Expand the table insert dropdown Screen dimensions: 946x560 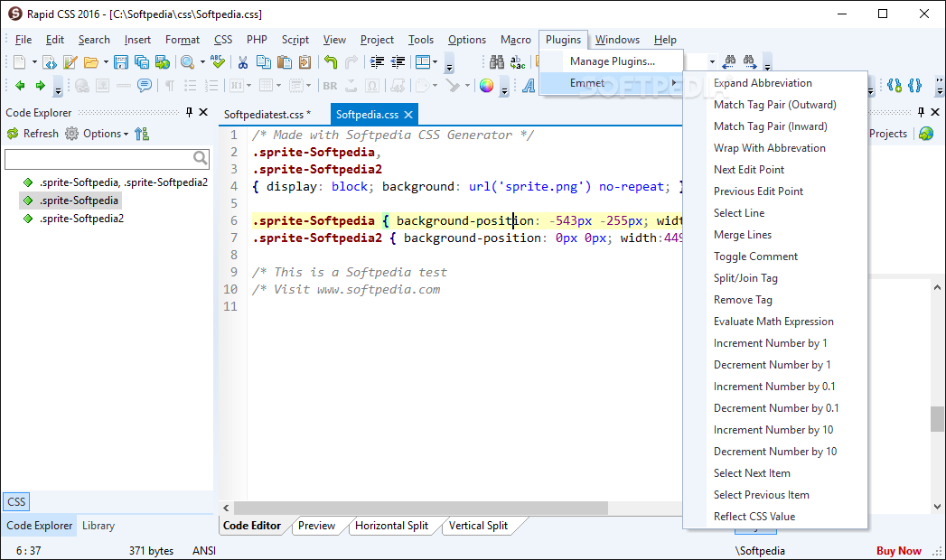tap(278, 86)
